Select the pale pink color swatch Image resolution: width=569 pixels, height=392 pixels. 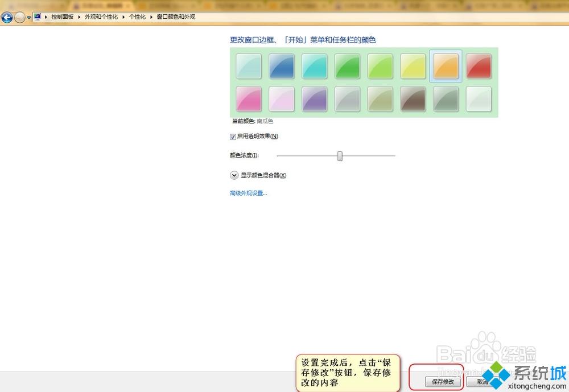282,99
